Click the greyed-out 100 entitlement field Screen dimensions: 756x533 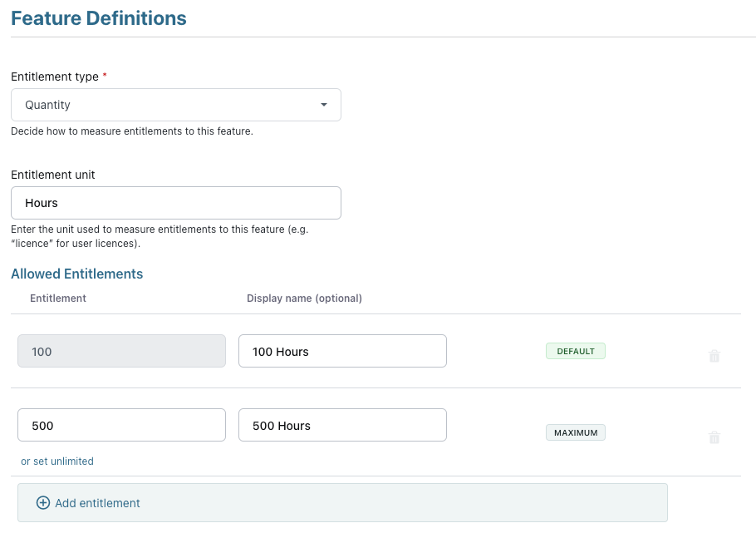tap(121, 351)
